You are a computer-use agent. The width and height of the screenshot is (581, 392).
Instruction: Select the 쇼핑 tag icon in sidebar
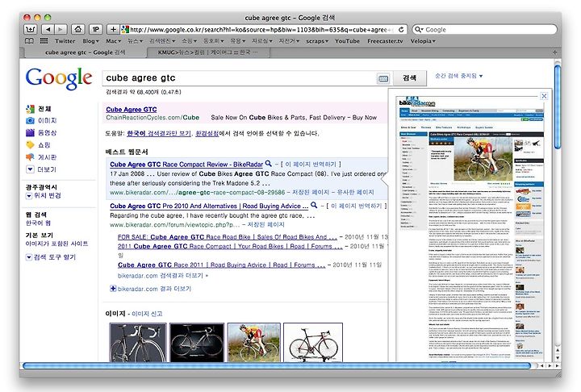coord(30,145)
